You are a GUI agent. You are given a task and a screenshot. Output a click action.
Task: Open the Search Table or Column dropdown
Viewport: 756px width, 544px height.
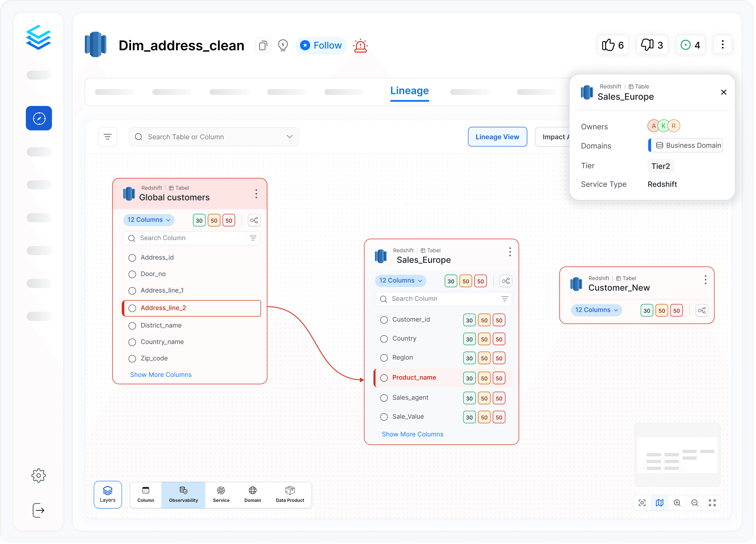[x=214, y=137]
